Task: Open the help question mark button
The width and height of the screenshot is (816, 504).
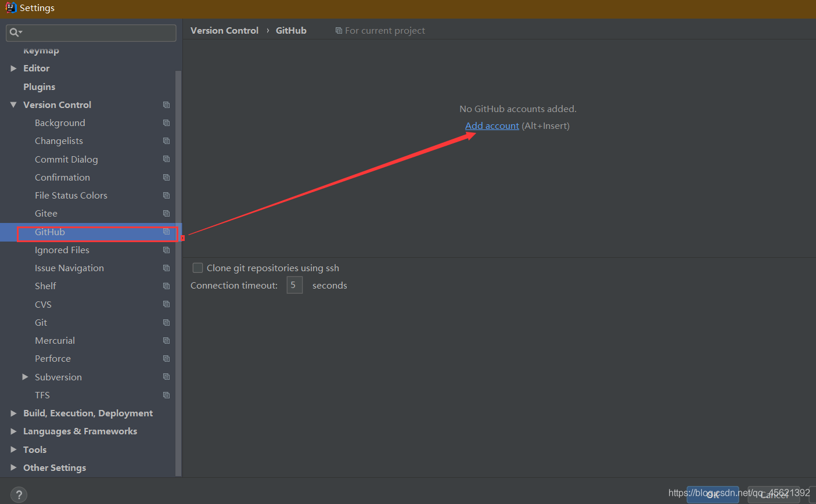Action: tap(19, 495)
